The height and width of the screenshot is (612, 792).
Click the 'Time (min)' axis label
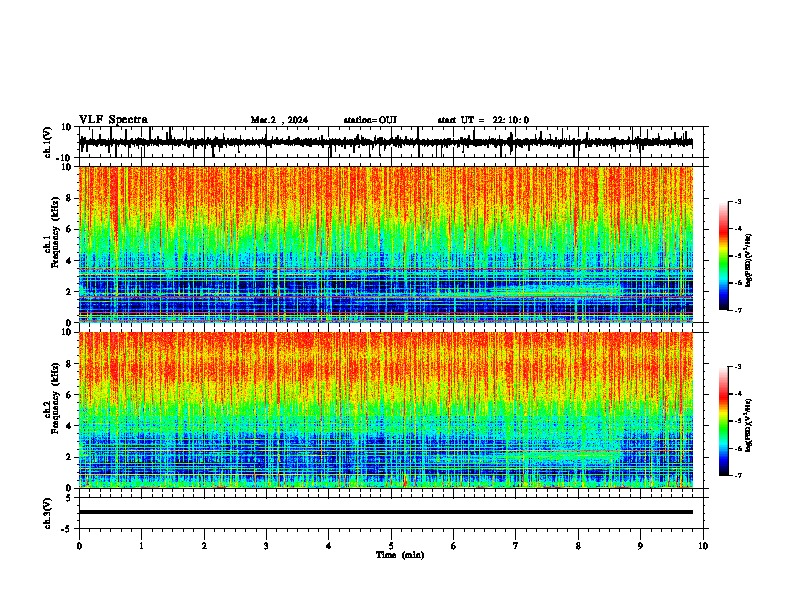pyautogui.click(x=400, y=555)
